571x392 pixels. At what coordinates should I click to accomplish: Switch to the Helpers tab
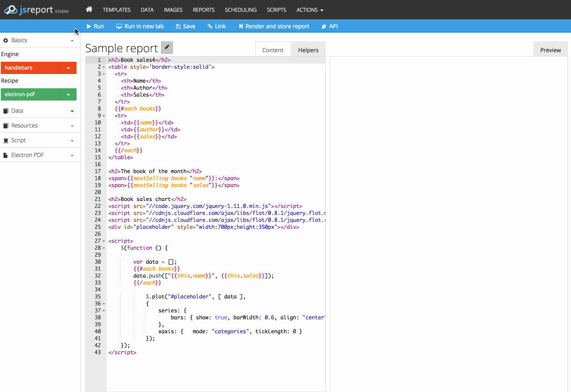pyautogui.click(x=308, y=50)
